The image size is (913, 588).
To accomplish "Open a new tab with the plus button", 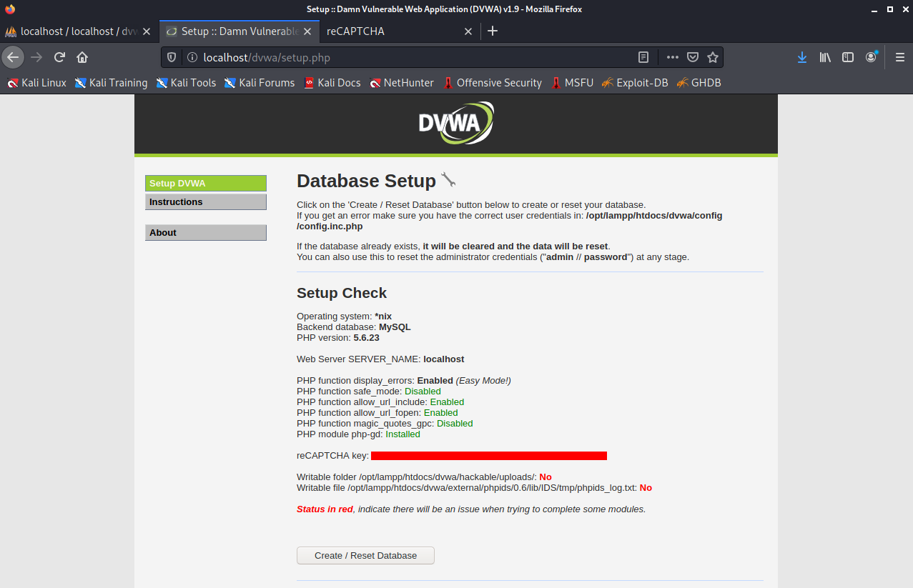I will pyautogui.click(x=493, y=31).
